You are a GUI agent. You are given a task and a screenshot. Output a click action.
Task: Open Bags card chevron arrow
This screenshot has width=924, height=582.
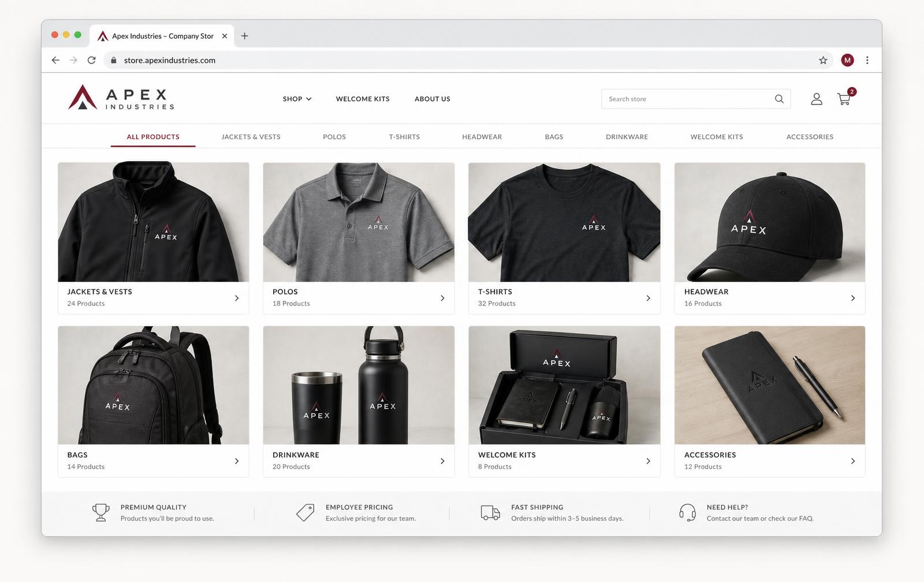coord(237,461)
